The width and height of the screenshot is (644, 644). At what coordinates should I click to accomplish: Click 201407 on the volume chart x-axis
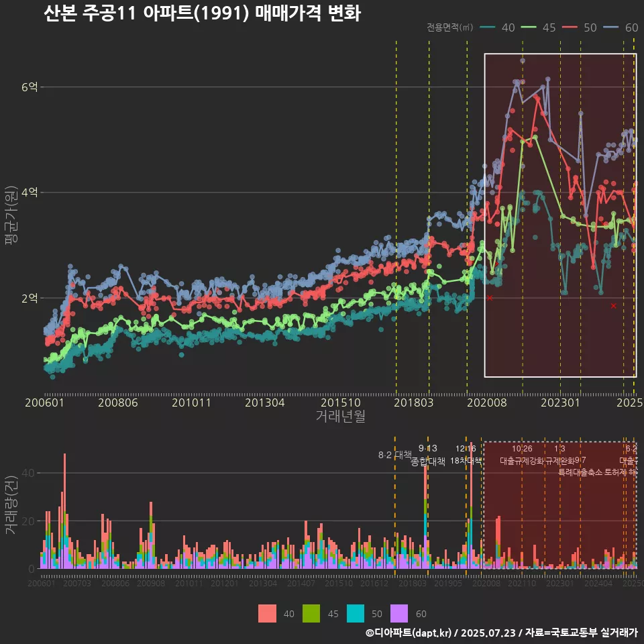pos(301,583)
